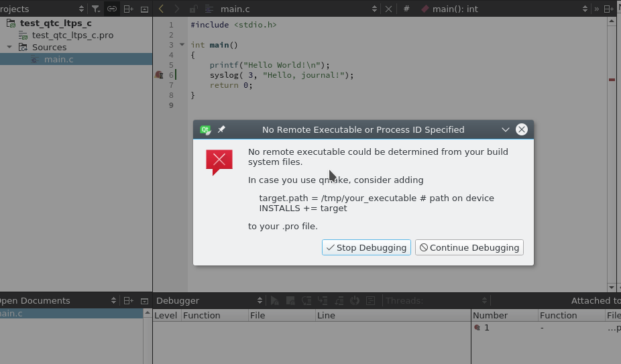Collapse the Sources folder in project tree
621x364 pixels.
9,47
